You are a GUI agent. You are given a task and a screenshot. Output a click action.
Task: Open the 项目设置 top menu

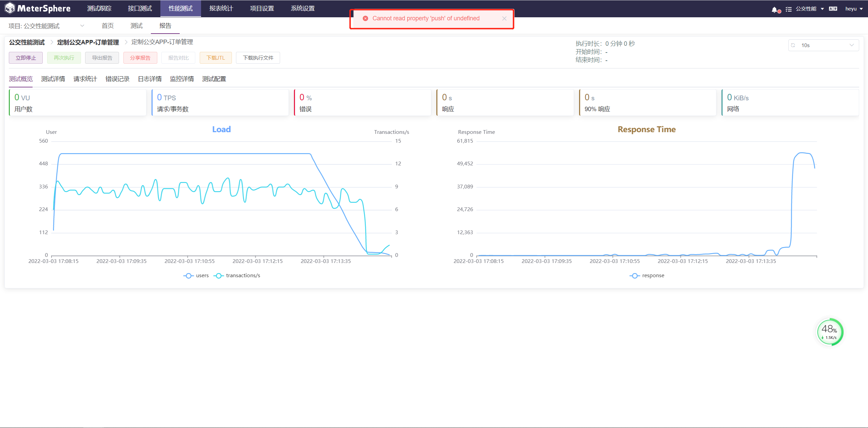click(262, 8)
